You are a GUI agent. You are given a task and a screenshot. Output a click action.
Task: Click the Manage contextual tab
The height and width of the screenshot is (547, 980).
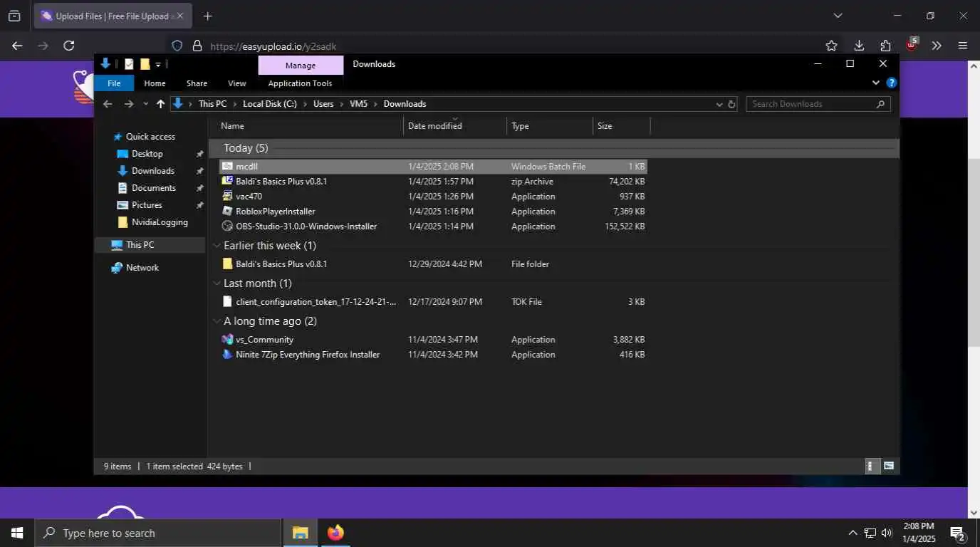pyautogui.click(x=301, y=65)
